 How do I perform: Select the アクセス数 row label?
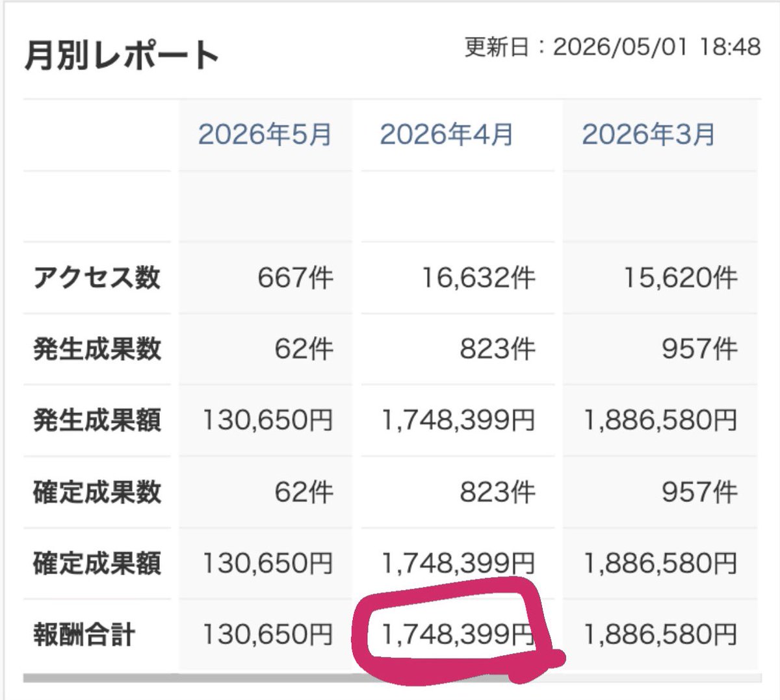(x=97, y=278)
